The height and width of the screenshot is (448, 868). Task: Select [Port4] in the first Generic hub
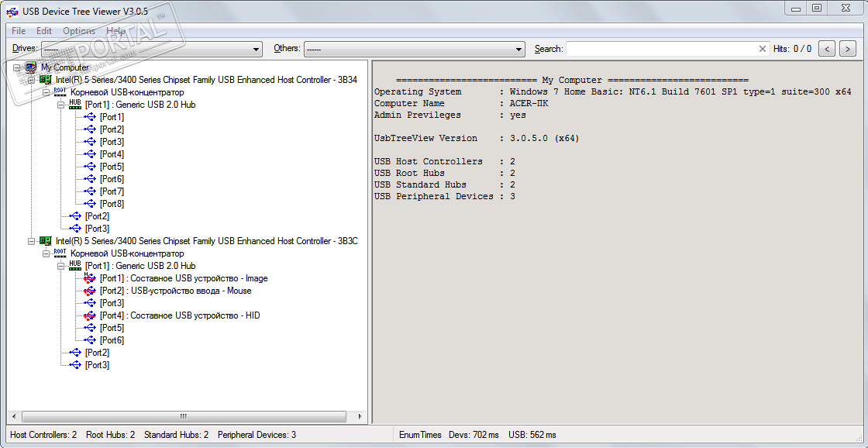112,154
